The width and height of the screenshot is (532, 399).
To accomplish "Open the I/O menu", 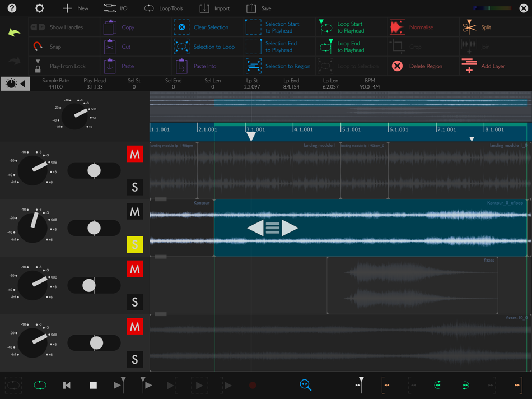I will pyautogui.click(x=115, y=8).
